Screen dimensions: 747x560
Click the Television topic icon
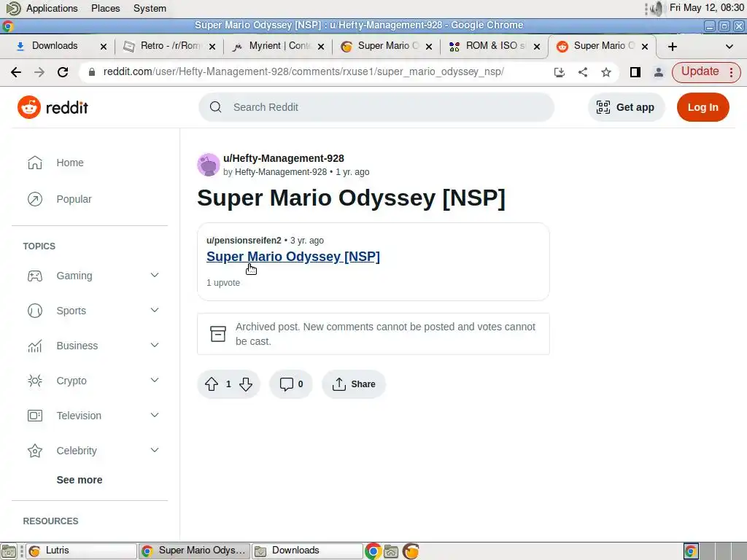[x=35, y=416]
